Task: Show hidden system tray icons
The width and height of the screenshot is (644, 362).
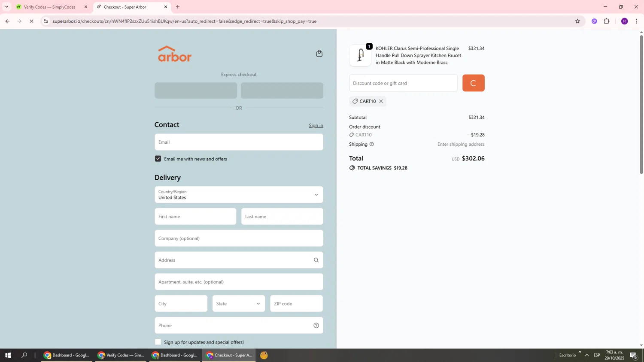Action: [587, 355]
